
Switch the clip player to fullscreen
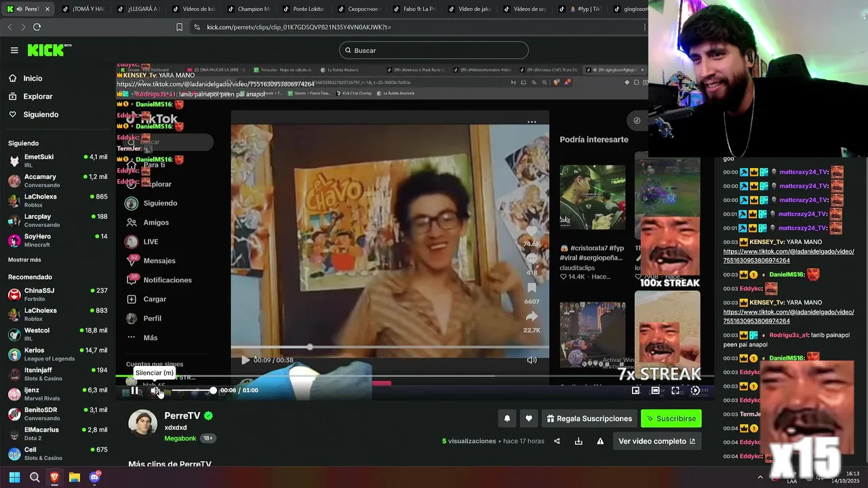(x=675, y=390)
